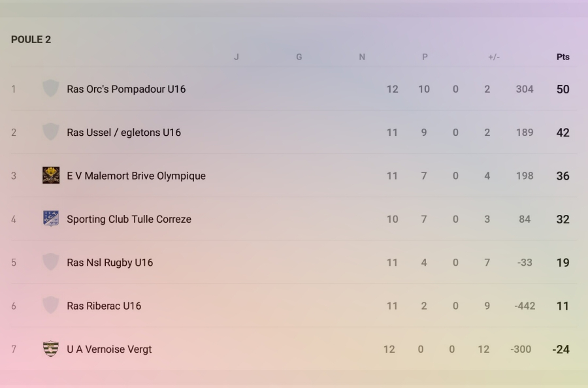This screenshot has width=588, height=388.
Task: Open the Ras Nsl Rugby U16 team name
Action: (110, 263)
